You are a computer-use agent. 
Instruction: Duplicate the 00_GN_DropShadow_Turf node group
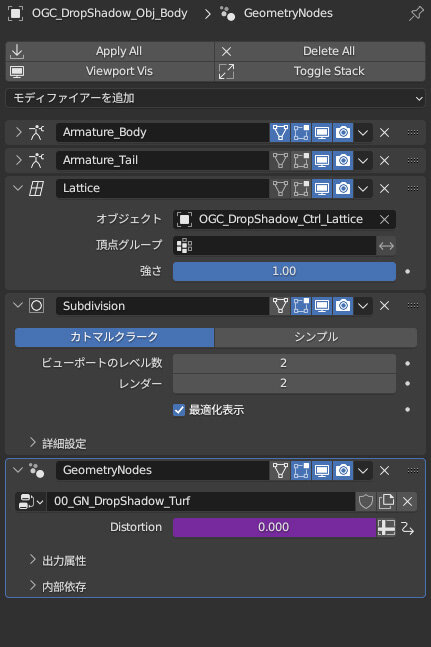tap(386, 502)
